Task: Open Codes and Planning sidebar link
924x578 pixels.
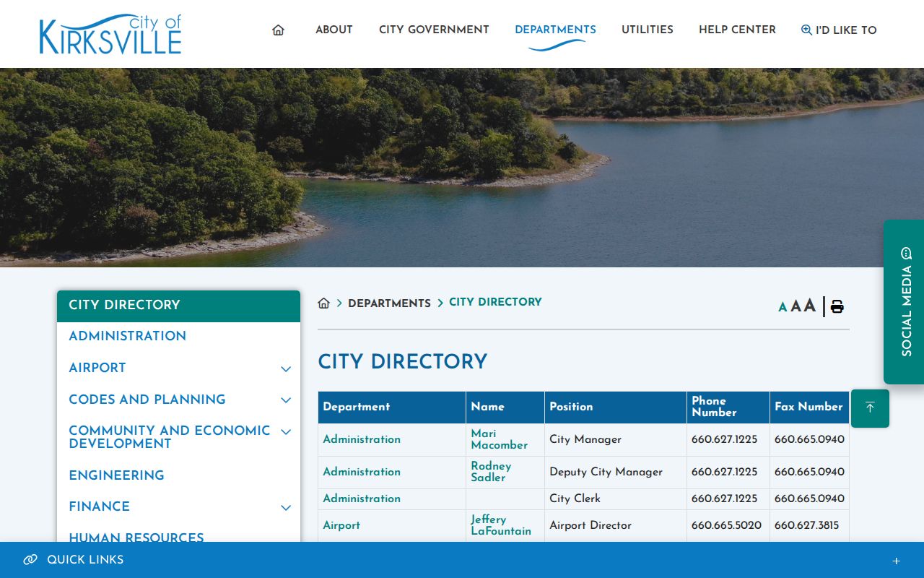Action: point(147,400)
